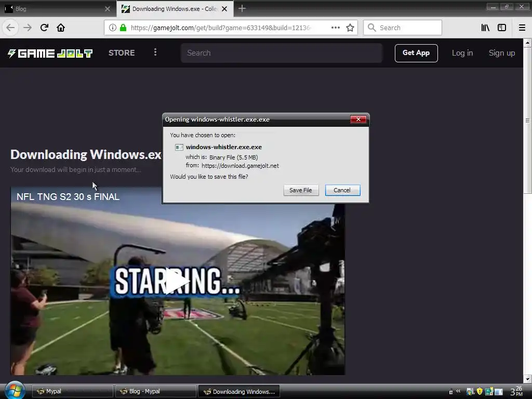The width and height of the screenshot is (532, 399).
Task: Click the windows-whistler.exe.exe file icon
Action: tap(179, 147)
